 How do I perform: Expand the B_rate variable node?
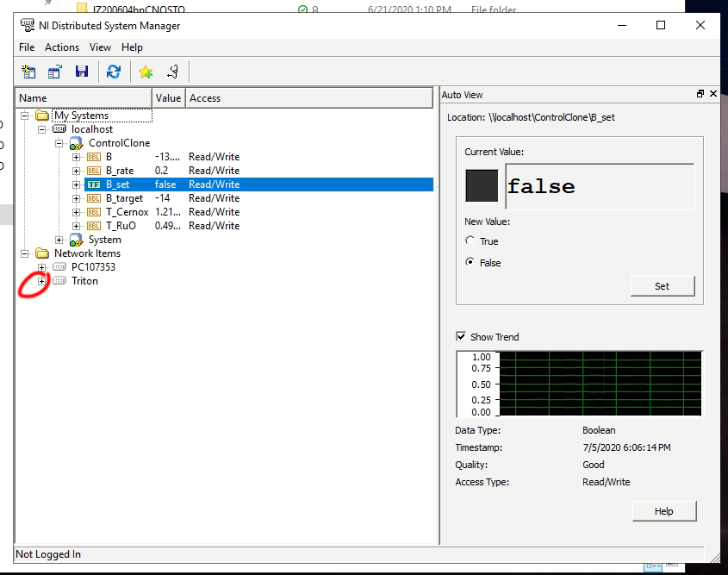click(x=76, y=171)
